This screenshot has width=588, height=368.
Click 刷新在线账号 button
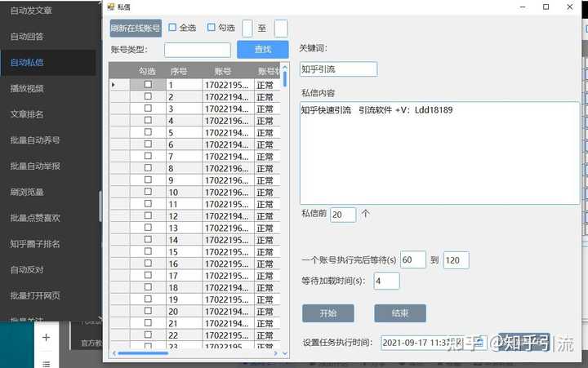coord(136,28)
